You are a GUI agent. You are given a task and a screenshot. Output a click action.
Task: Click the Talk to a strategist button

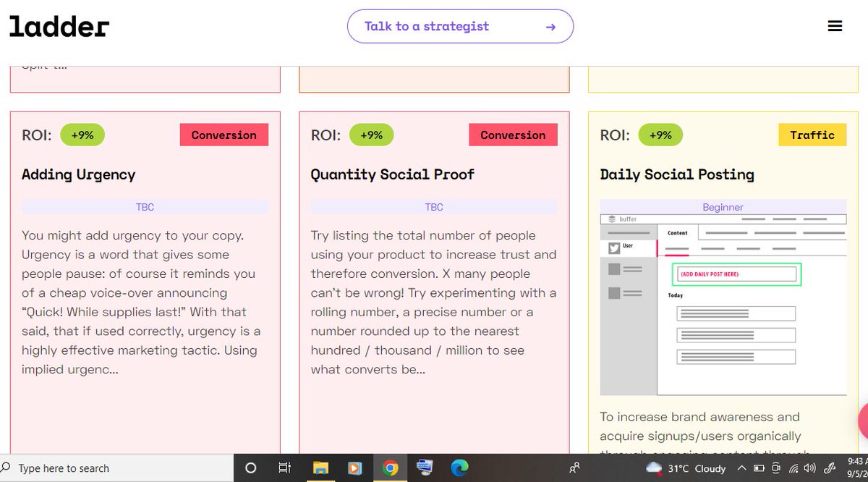460,26
